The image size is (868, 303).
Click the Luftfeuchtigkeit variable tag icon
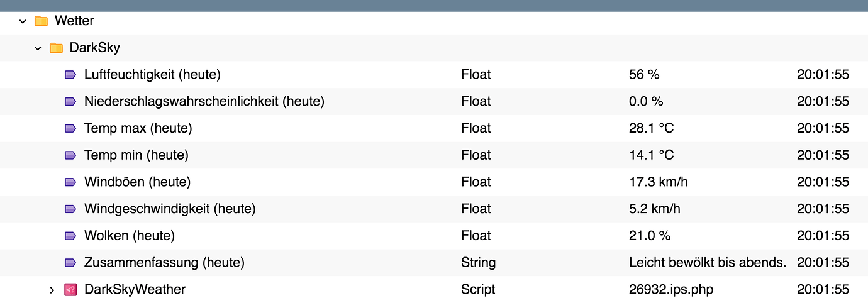pos(70,75)
